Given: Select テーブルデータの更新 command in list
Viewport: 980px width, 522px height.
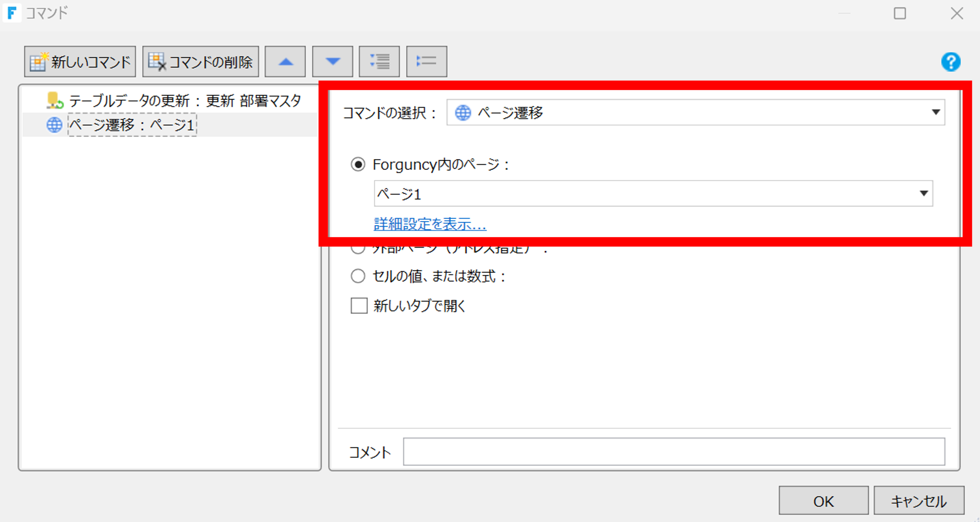Looking at the screenshot, I should click(x=185, y=101).
